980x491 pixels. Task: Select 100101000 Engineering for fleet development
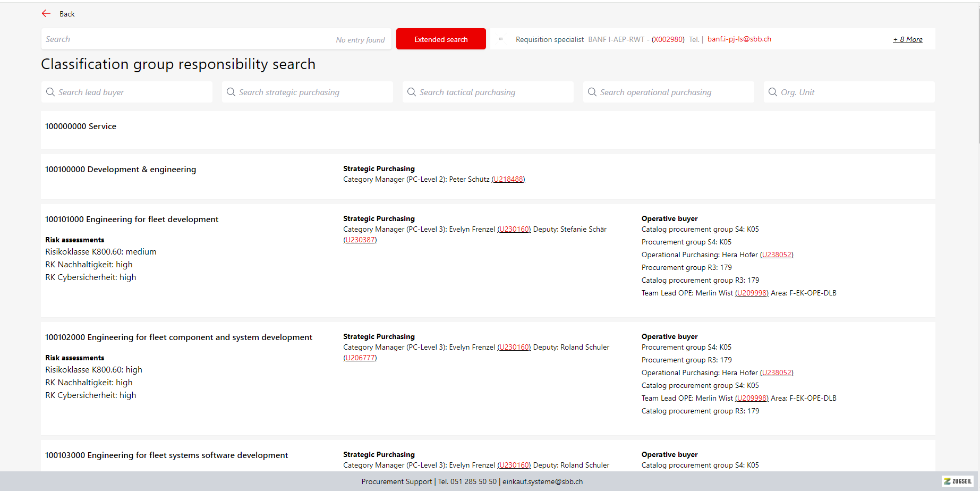point(132,219)
